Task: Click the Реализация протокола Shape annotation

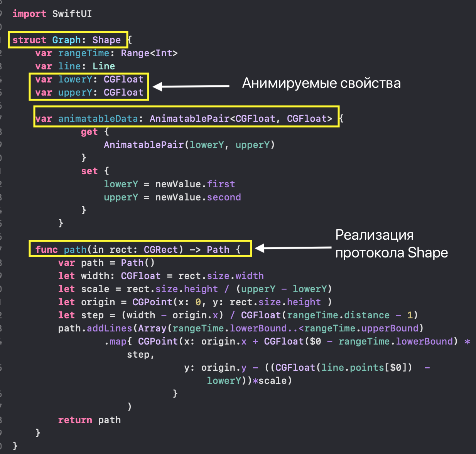Action: pos(392,244)
